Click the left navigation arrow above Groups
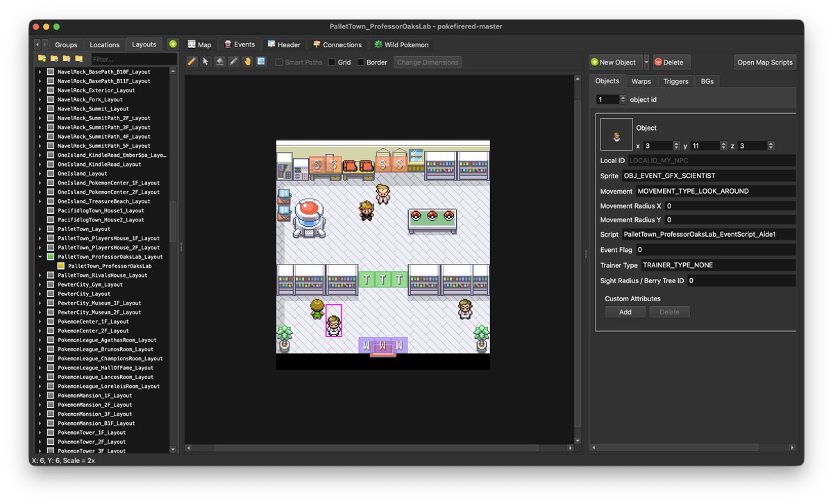This screenshot has width=833, height=504. click(37, 44)
